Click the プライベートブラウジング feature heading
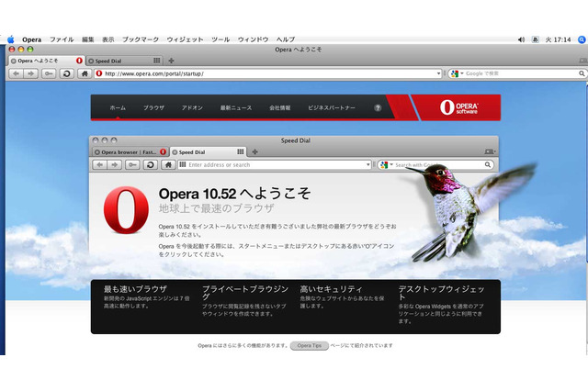This screenshot has width=588, height=391. pyautogui.click(x=245, y=293)
